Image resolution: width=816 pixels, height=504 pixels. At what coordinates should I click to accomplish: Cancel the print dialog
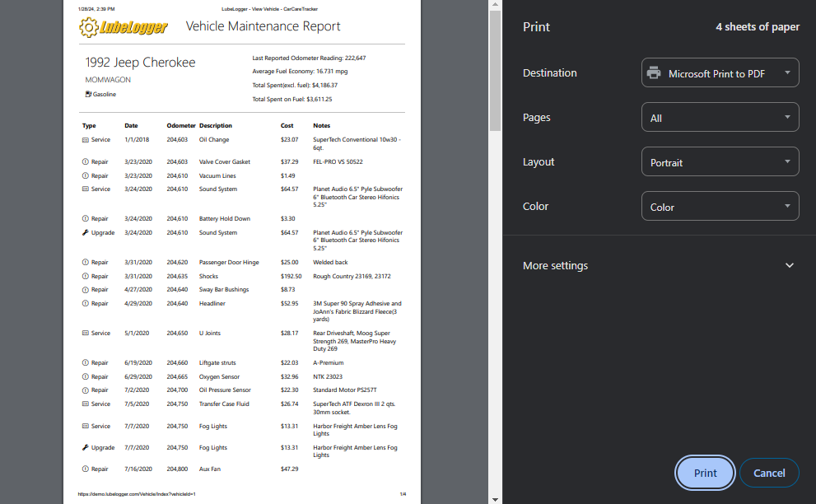769,473
